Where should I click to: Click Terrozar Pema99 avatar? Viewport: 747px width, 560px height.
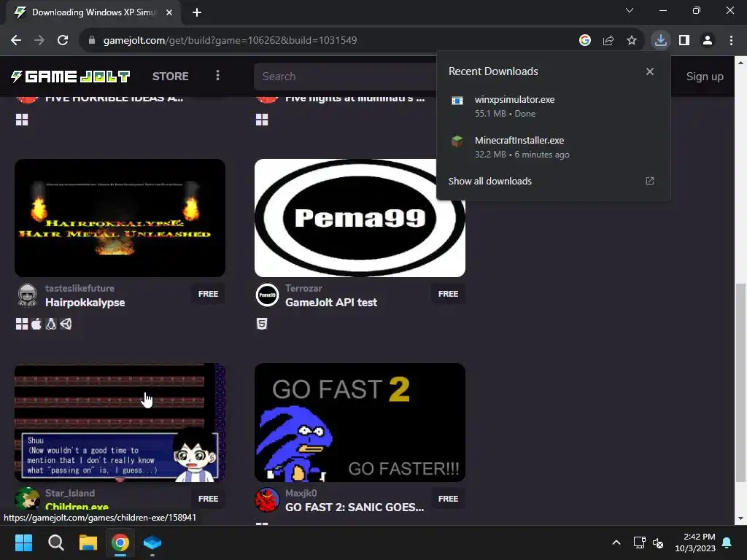coord(267,295)
